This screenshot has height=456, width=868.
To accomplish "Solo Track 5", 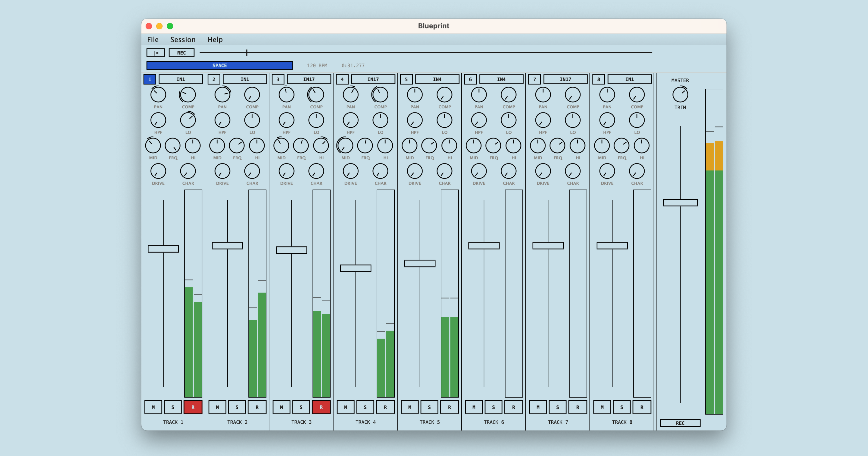I will (429, 407).
